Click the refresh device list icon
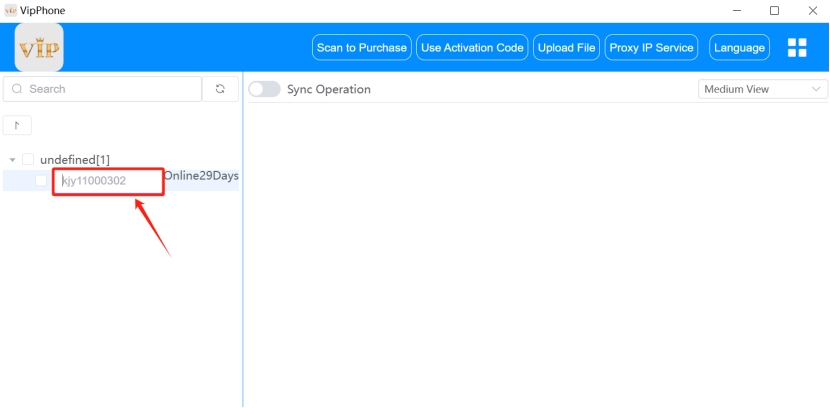The width and height of the screenshot is (830, 408). [x=220, y=89]
